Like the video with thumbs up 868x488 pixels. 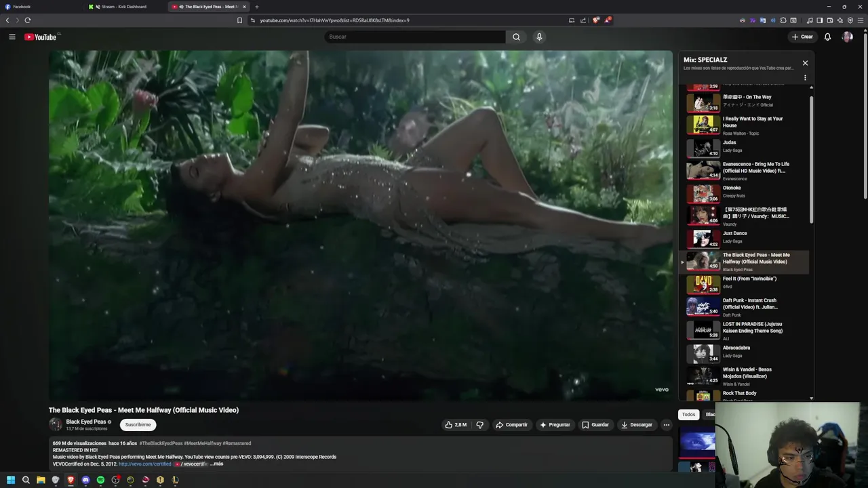[456, 425]
